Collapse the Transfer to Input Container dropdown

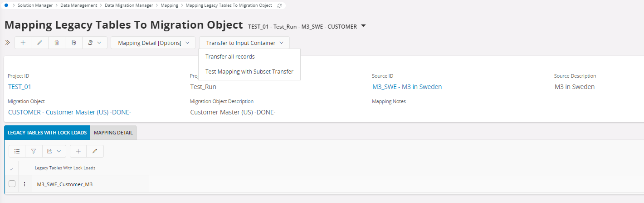pos(244,43)
